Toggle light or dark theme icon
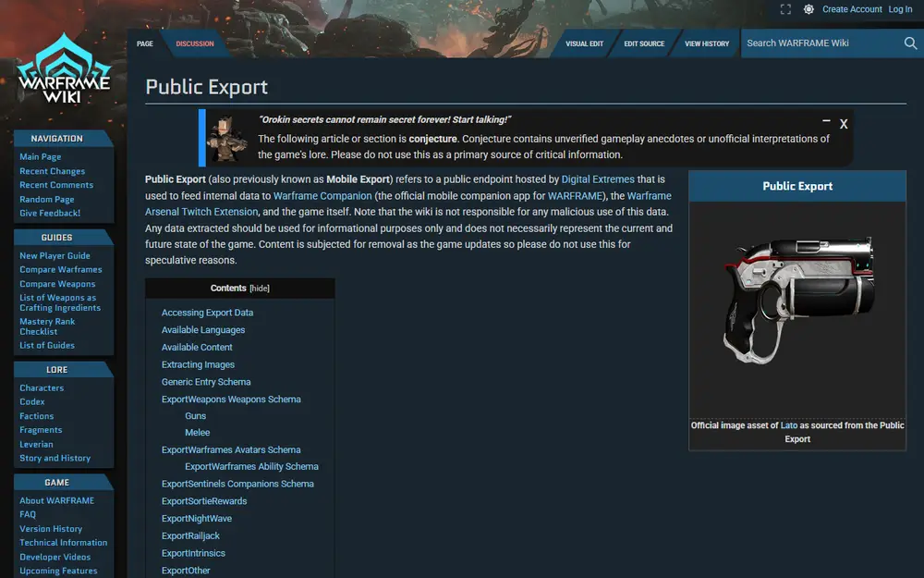 pos(809,9)
